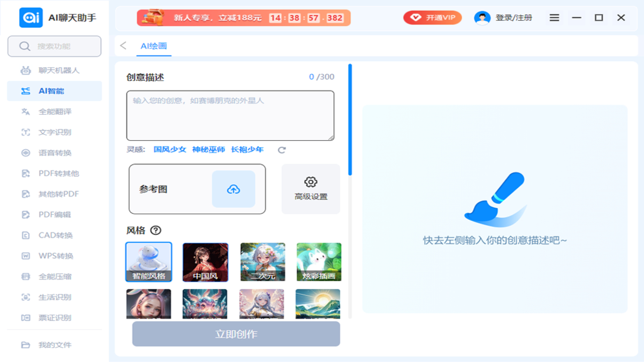Screen dimensions: 644x362
Task: Select the 中国风 style thumbnail
Action: point(205,261)
